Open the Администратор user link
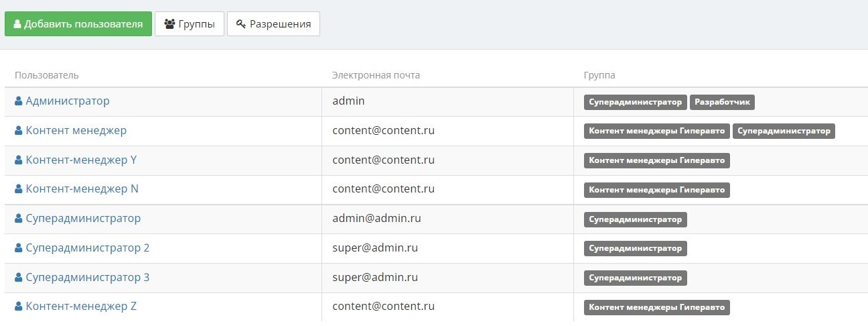Screen dimensions: 868x326 pyautogui.click(x=67, y=101)
